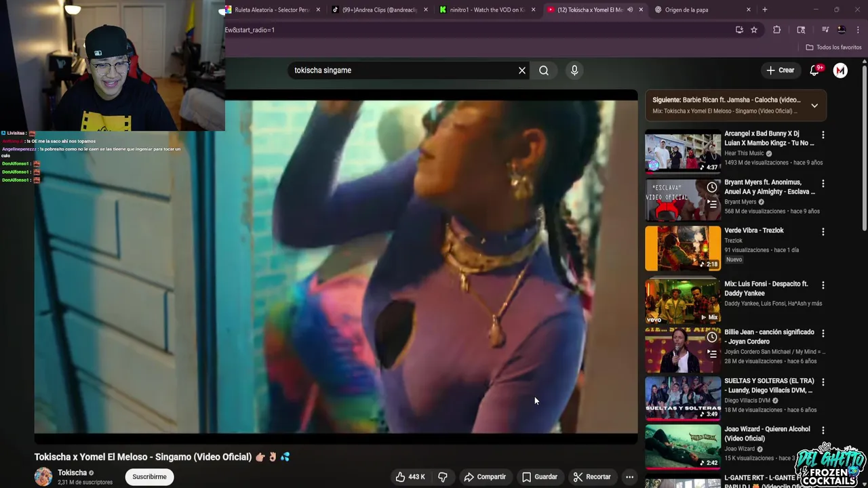Clip the video with Recortar
Image resolution: width=868 pixels, height=488 pixels.
point(592,477)
